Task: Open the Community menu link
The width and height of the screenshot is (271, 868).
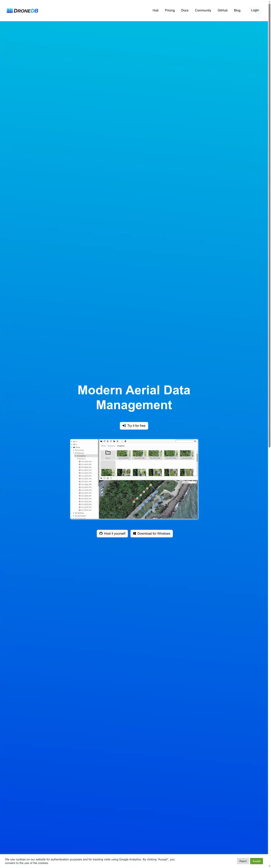Action: pyautogui.click(x=203, y=10)
